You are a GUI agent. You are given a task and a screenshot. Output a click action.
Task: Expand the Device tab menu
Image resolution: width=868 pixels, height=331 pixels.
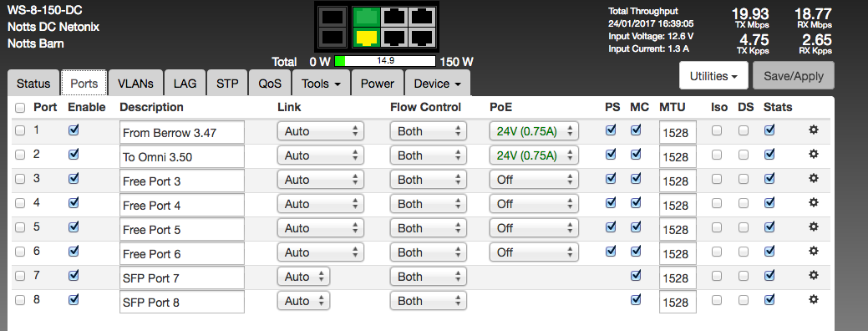pyautogui.click(x=437, y=84)
